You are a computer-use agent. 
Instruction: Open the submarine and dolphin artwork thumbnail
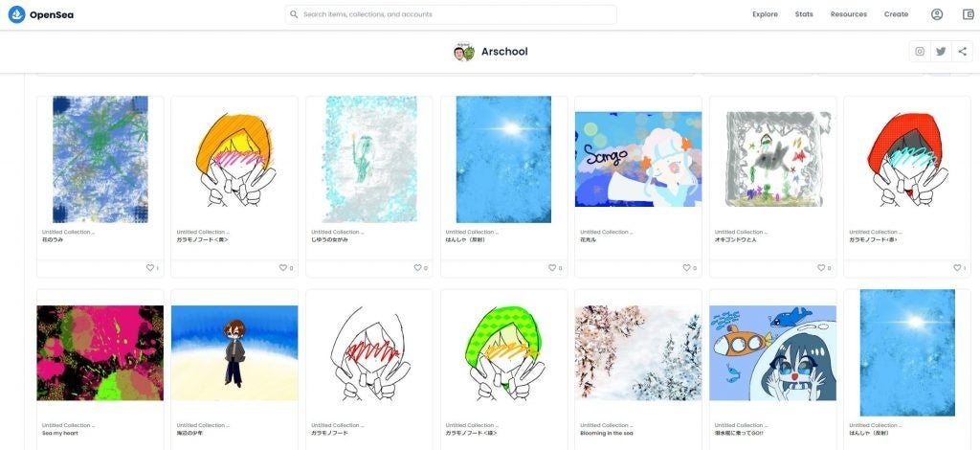[x=772, y=353]
